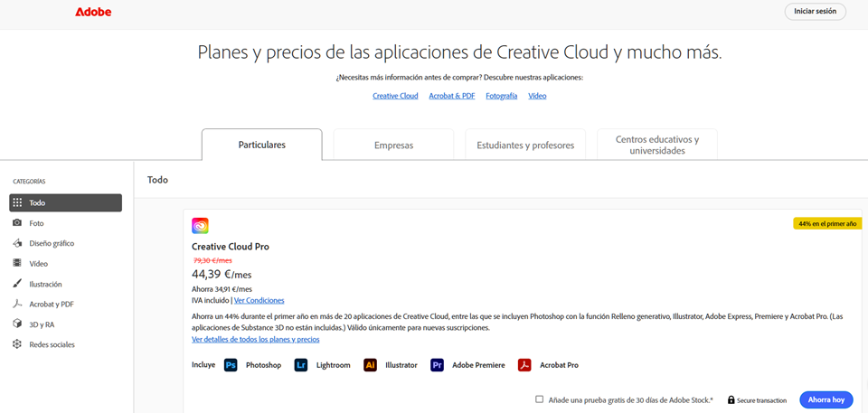Click the Lightroom app name label
This screenshot has height=413, width=868.
pos(334,365)
